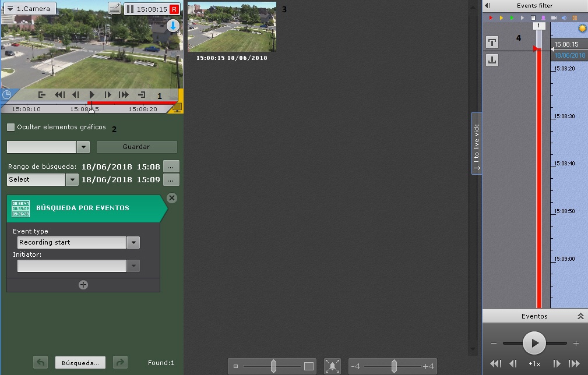Toggle the Ocultar elementos gráficos checkbox

tap(10, 127)
